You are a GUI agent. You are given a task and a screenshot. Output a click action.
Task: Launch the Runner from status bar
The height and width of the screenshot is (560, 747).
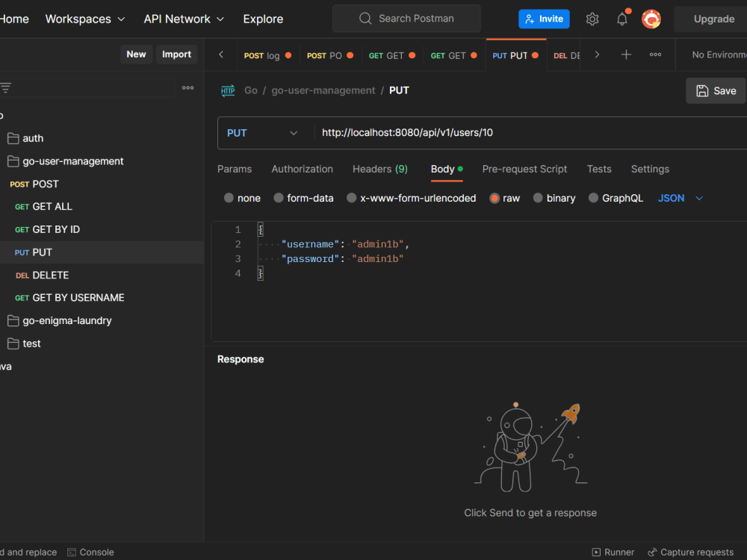coord(613,553)
